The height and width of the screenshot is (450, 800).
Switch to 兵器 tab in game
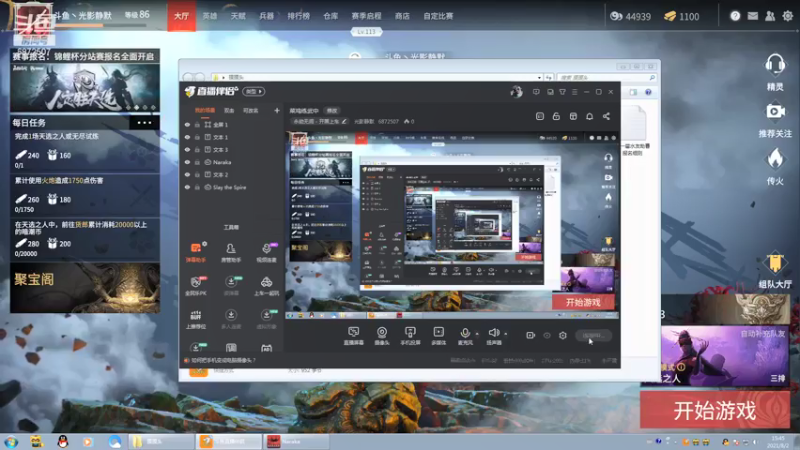(x=267, y=16)
